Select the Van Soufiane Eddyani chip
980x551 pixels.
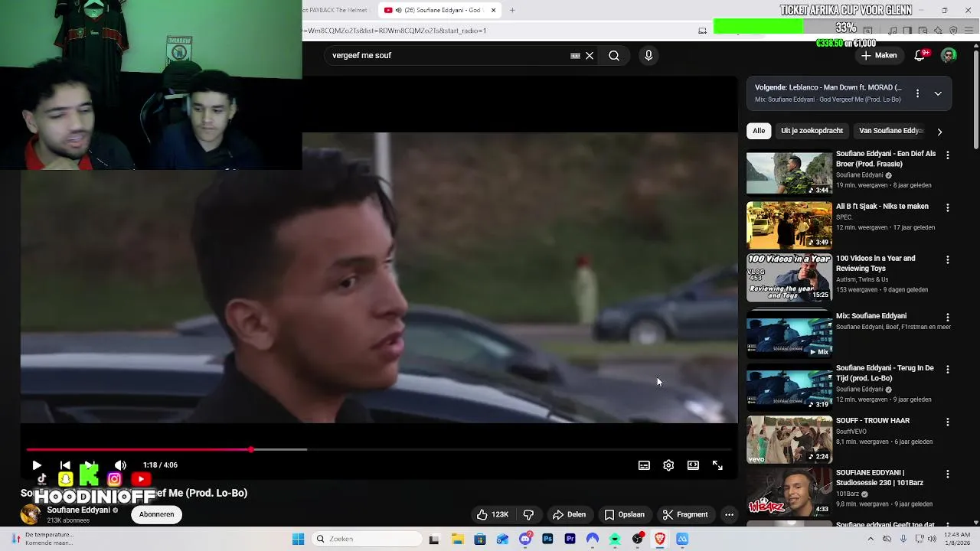[x=891, y=131]
